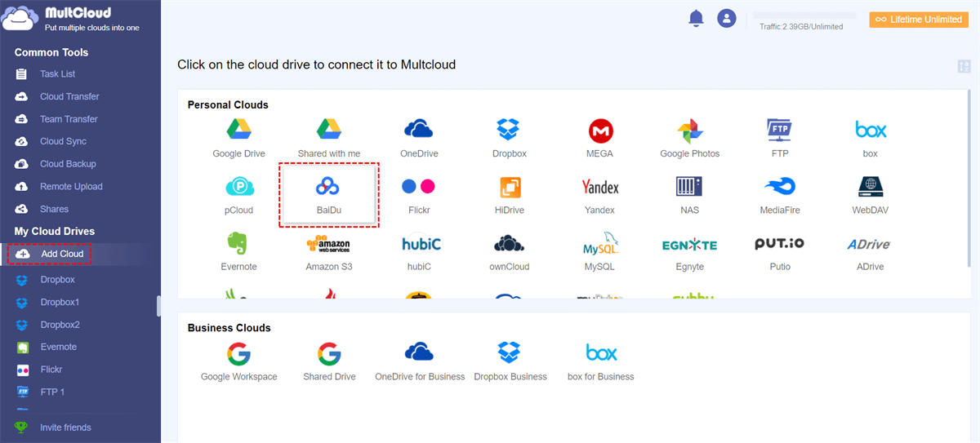Connect Google Drive cloud
The height and width of the screenshot is (443, 980).
click(238, 137)
